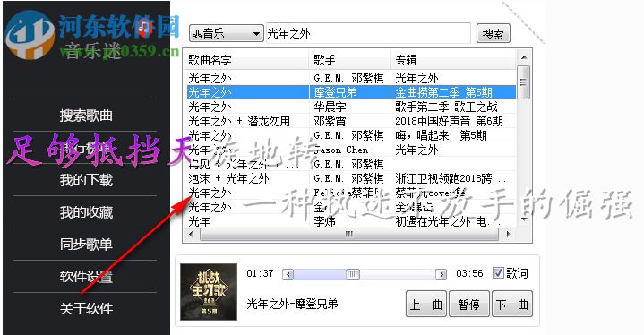Sort by the 歌曲名字 column header
This screenshot has width=644, height=335.
tap(247, 60)
